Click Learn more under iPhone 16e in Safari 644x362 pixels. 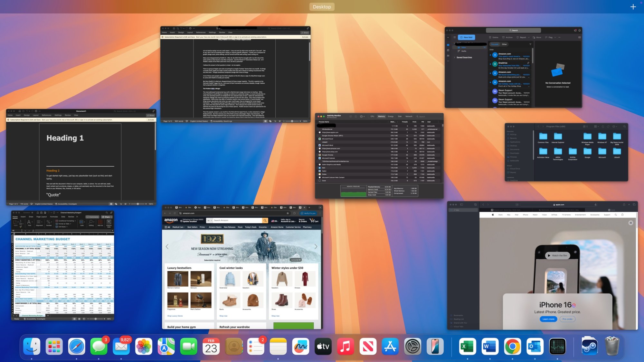coord(548,319)
